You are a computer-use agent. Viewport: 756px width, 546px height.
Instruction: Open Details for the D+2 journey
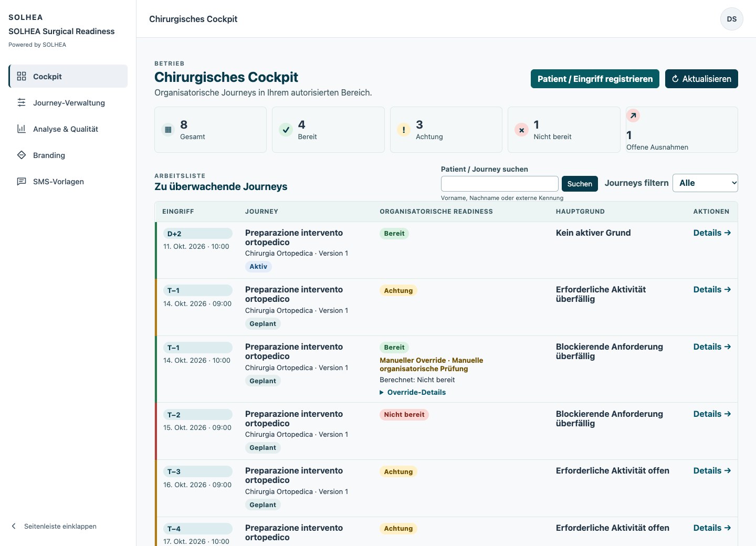712,233
